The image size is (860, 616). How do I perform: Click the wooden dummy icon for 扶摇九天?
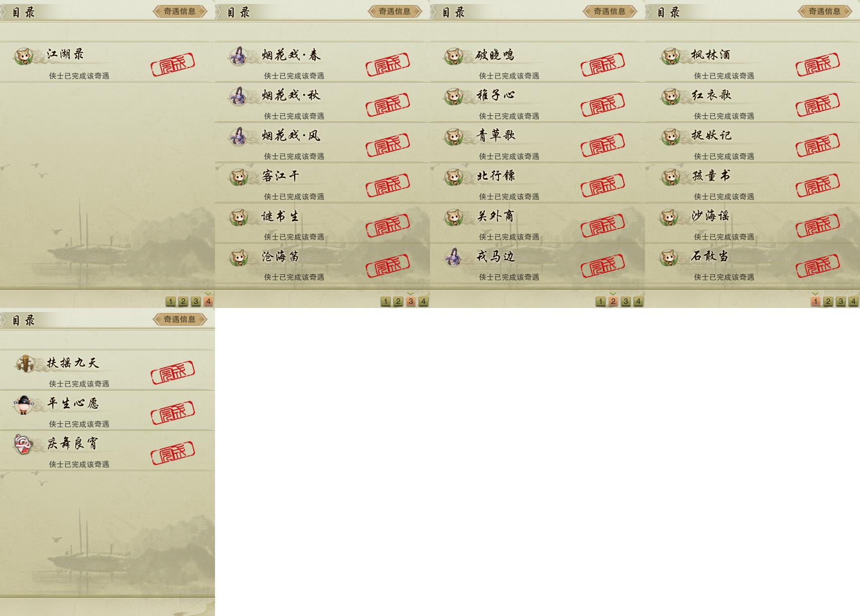25,364
